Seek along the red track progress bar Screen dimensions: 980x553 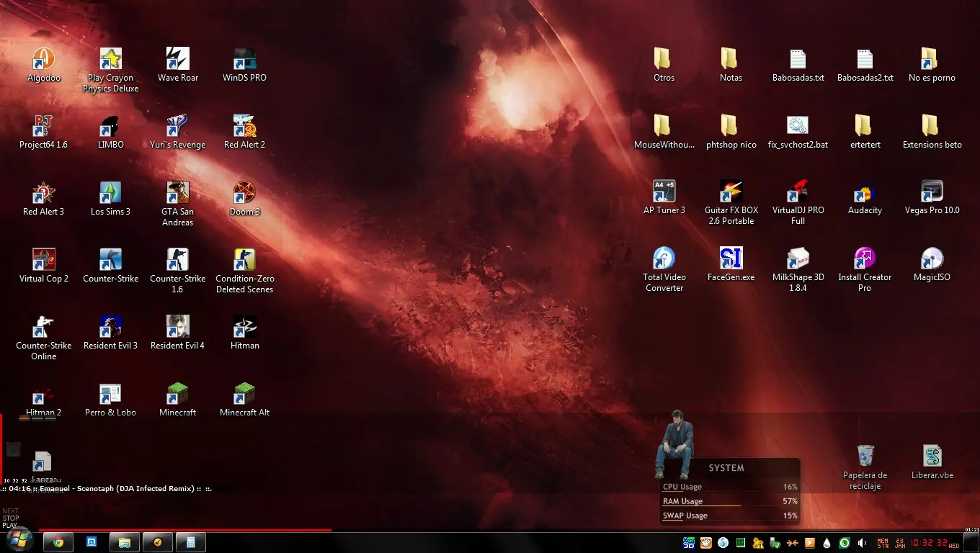click(185, 531)
